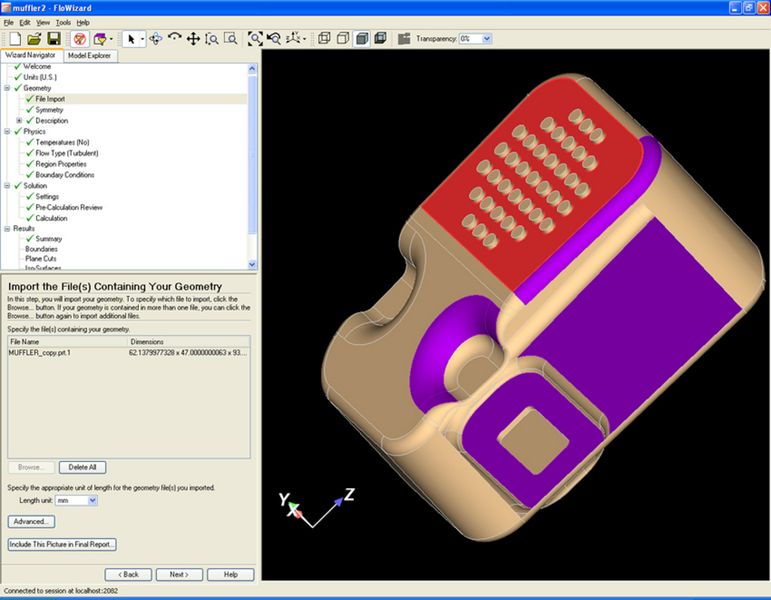Open the Help menu

pos(83,23)
